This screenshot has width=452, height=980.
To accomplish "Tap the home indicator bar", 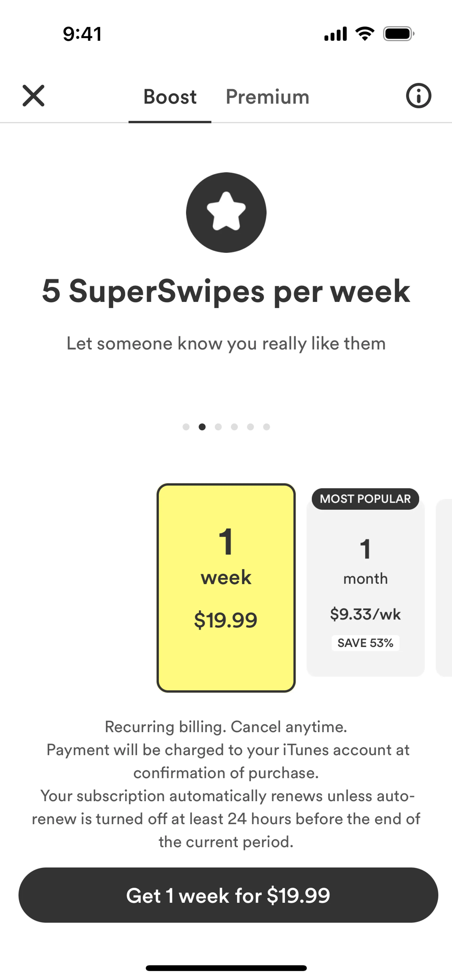I will pos(226,968).
